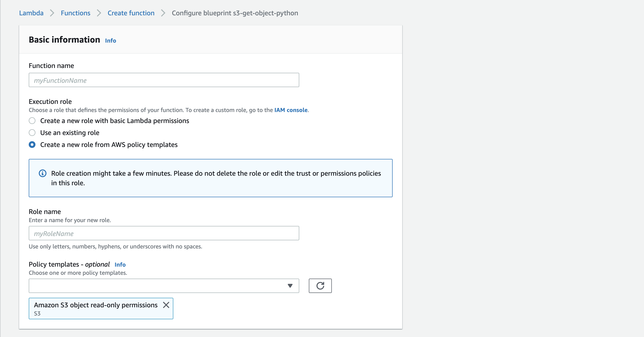Click the chevron separator after Lambda breadcrumb

(x=52, y=13)
